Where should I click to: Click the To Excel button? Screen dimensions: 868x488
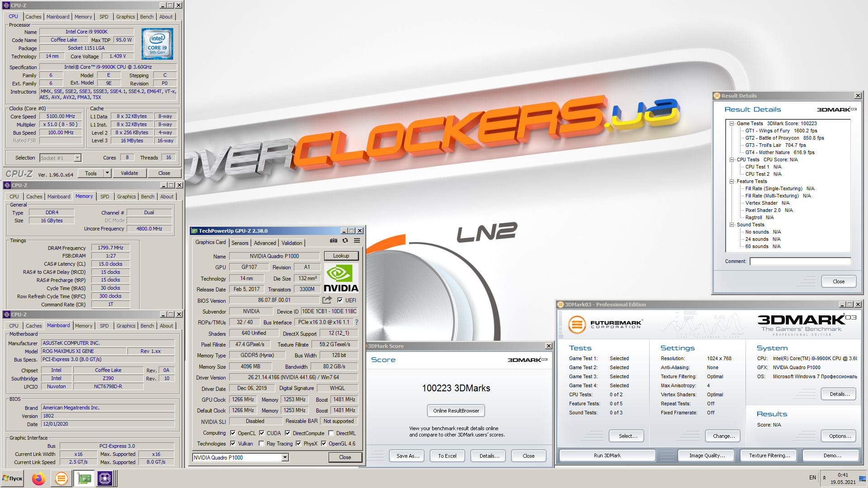[447, 456]
